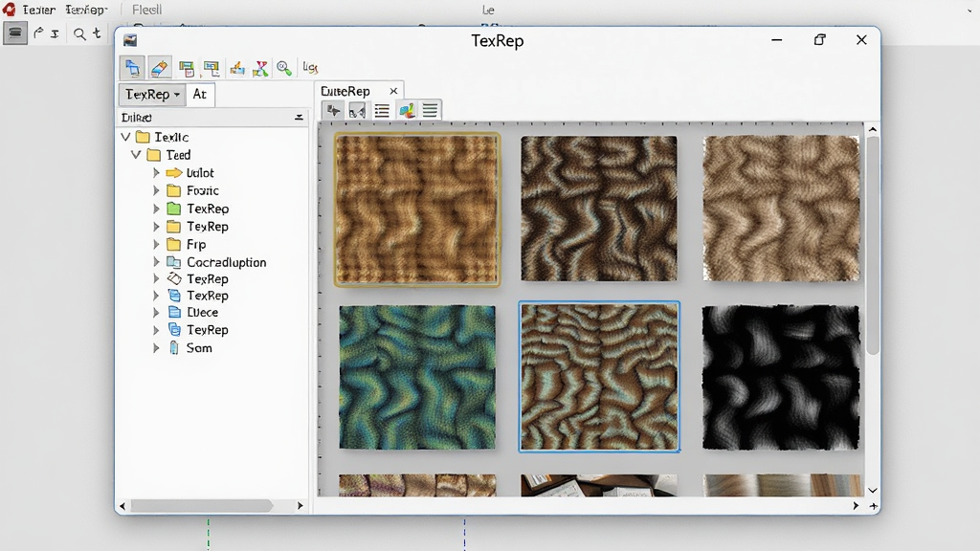The width and height of the screenshot is (980, 551).
Task: Collapse the Teed folder
Action: pos(136,154)
